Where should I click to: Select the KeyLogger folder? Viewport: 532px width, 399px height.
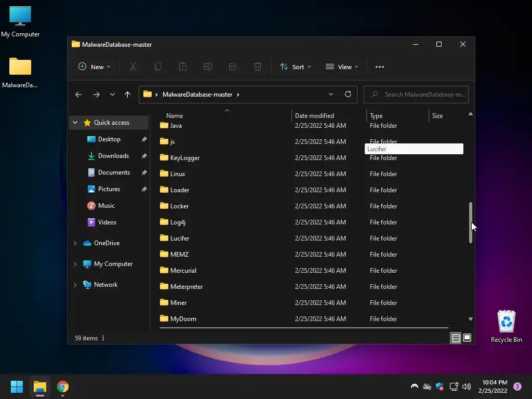185,158
